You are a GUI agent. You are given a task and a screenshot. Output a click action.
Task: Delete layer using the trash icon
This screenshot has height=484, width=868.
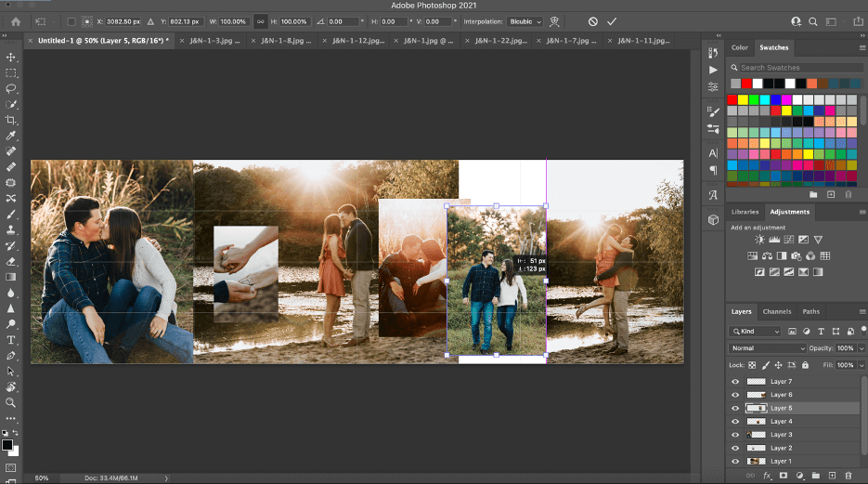[849, 475]
